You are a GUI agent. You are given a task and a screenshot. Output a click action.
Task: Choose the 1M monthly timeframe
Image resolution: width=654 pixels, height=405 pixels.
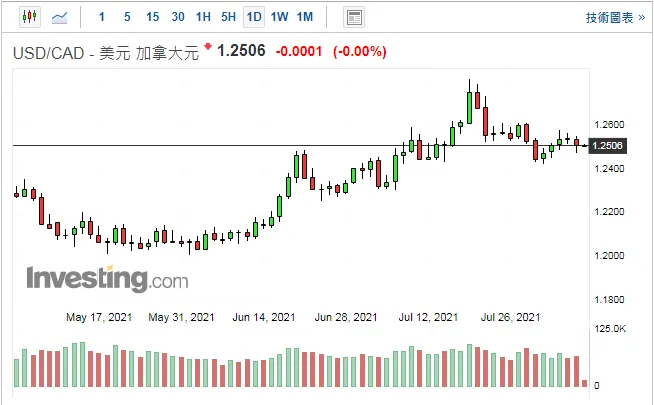[305, 17]
